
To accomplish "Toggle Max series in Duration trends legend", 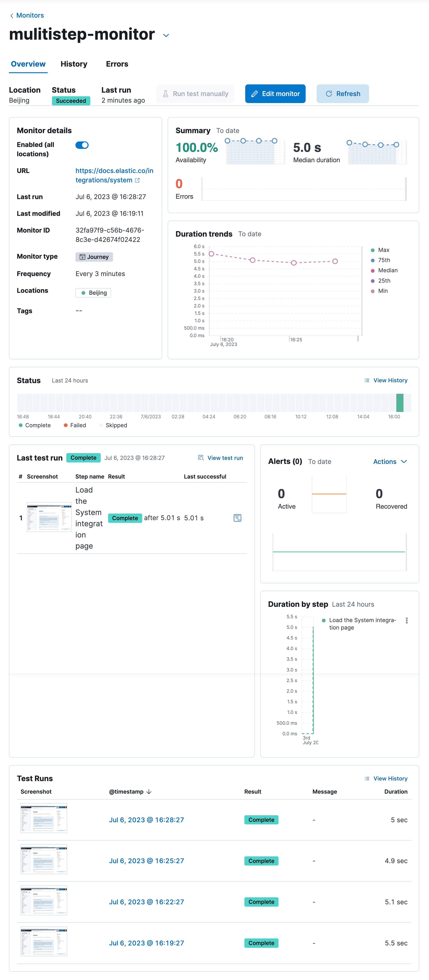I will [x=383, y=250].
